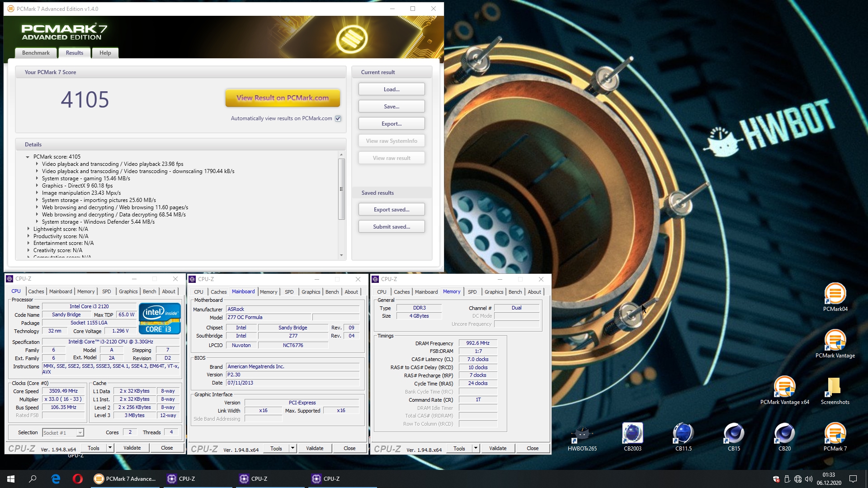Expand Entertainment score: N/A node
The image size is (868, 488).
[28, 243]
